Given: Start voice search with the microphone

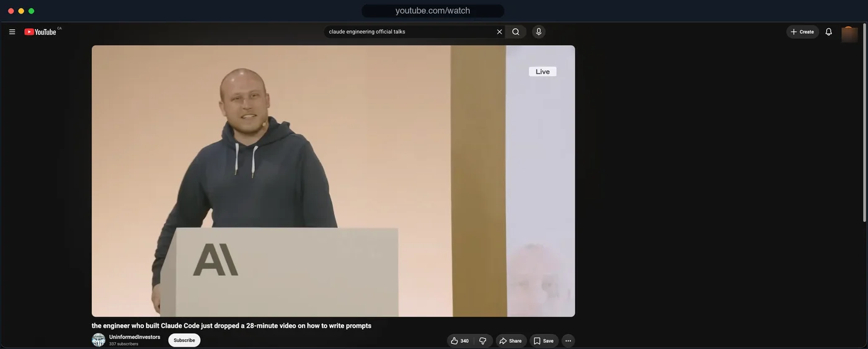Looking at the screenshot, I should click(x=539, y=32).
